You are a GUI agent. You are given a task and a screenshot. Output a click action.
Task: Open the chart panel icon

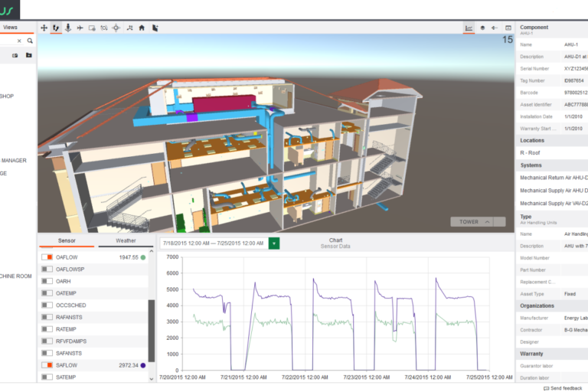coord(469,28)
